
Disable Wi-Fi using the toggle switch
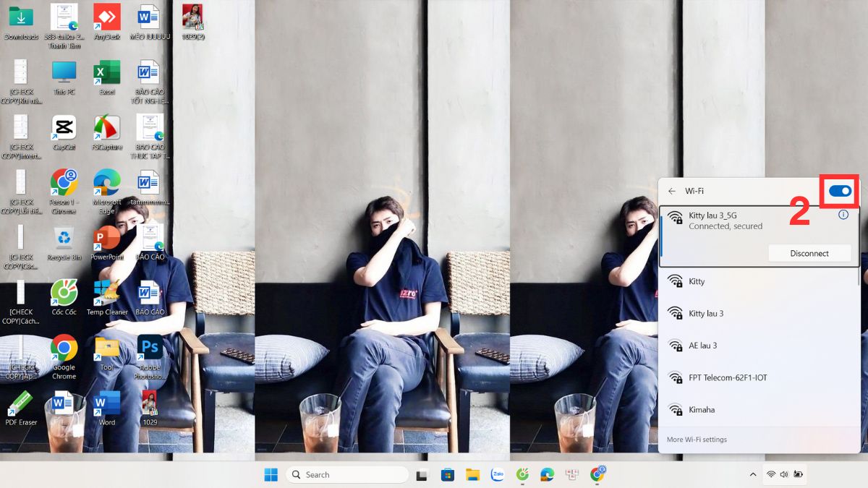tap(841, 190)
